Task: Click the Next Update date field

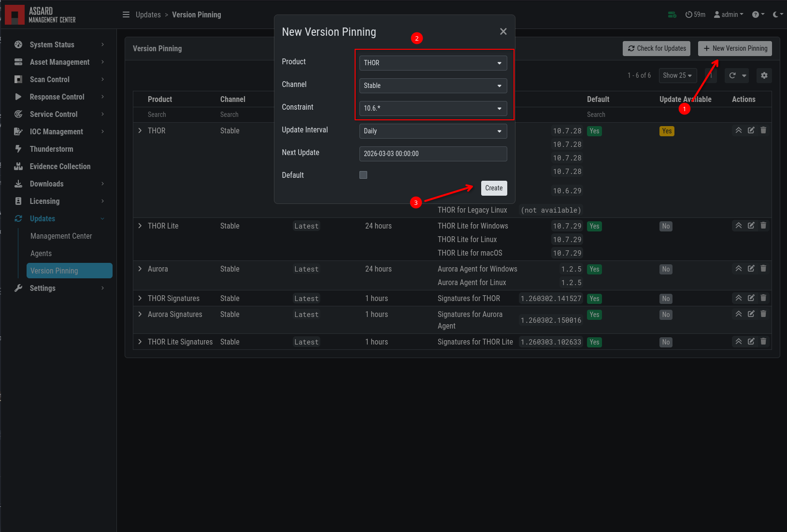Action: pyautogui.click(x=433, y=154)
